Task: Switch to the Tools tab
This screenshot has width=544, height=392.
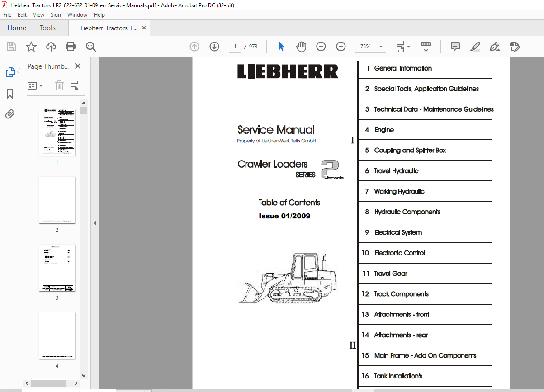Action: (47, 28)
